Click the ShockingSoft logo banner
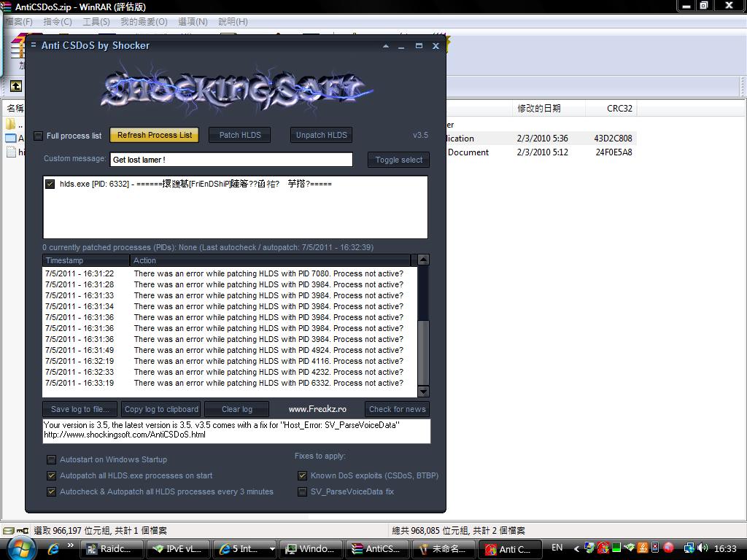This screenshot has height=560, width=747. coord(236,89)
